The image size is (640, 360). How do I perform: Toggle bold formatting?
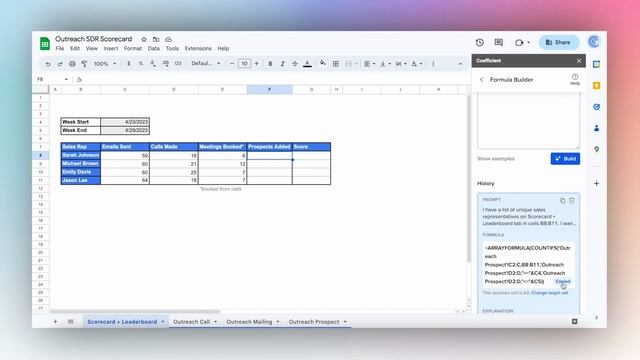pos(270,64)
